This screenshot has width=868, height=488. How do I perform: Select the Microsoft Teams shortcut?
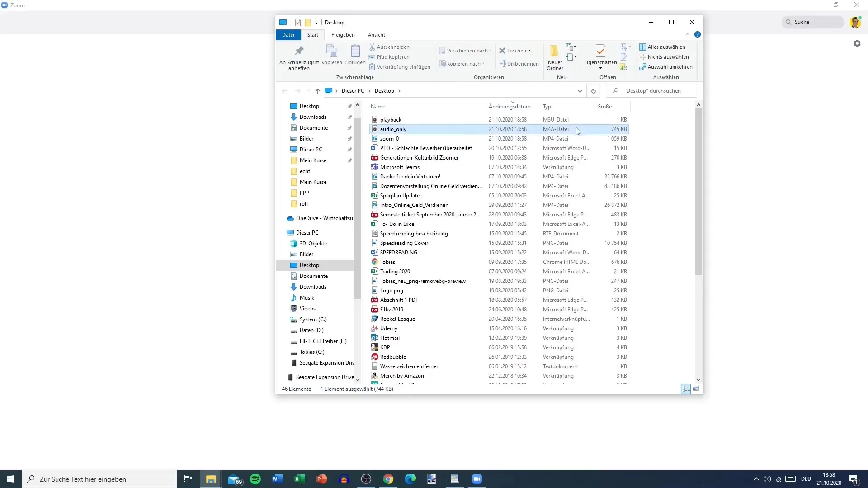pyautogui.click(x=499, y=167)
